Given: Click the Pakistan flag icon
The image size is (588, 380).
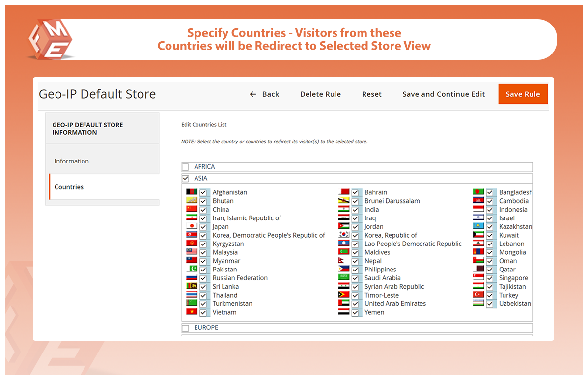Looking at the screenshot, I should coord(192,269).
